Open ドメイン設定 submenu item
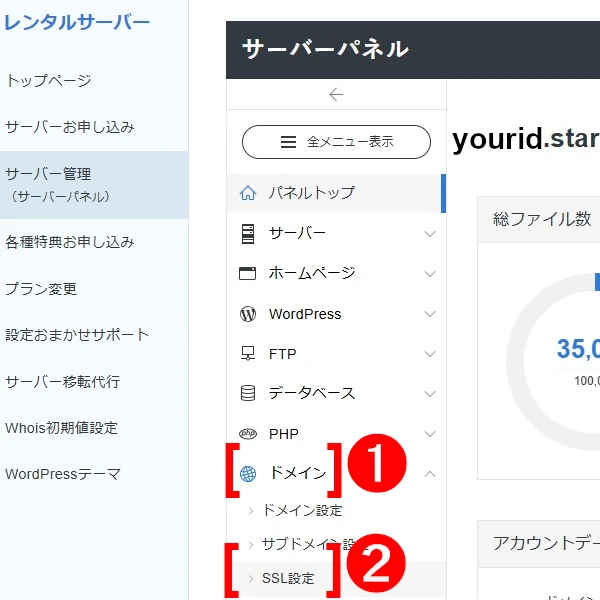This screenshot has height=600, width=600. point(302,511)
